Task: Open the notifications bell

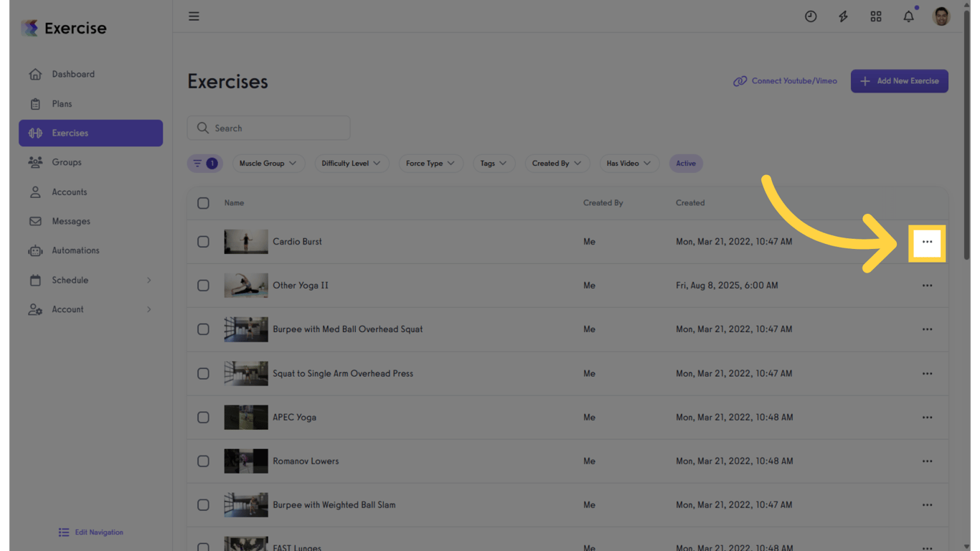Action: point(908,17)
